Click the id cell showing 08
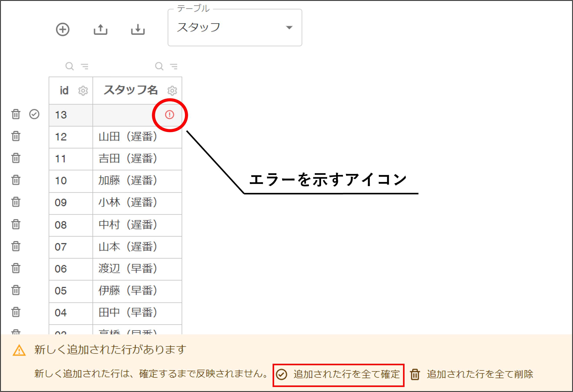 pos(71,225)
